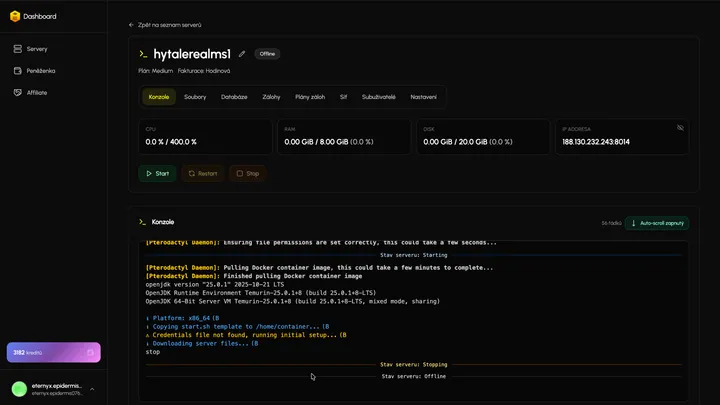Click the 3182 kreditů credits card
The image size is (720, 405).
(x=53, y=352)
